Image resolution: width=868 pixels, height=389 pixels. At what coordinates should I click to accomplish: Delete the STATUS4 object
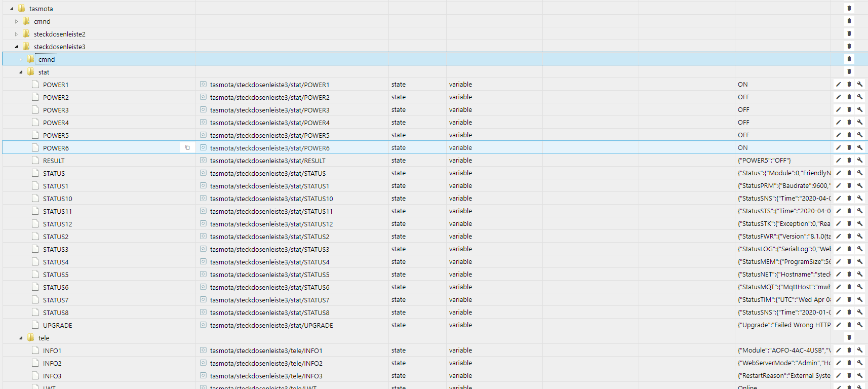849,262
